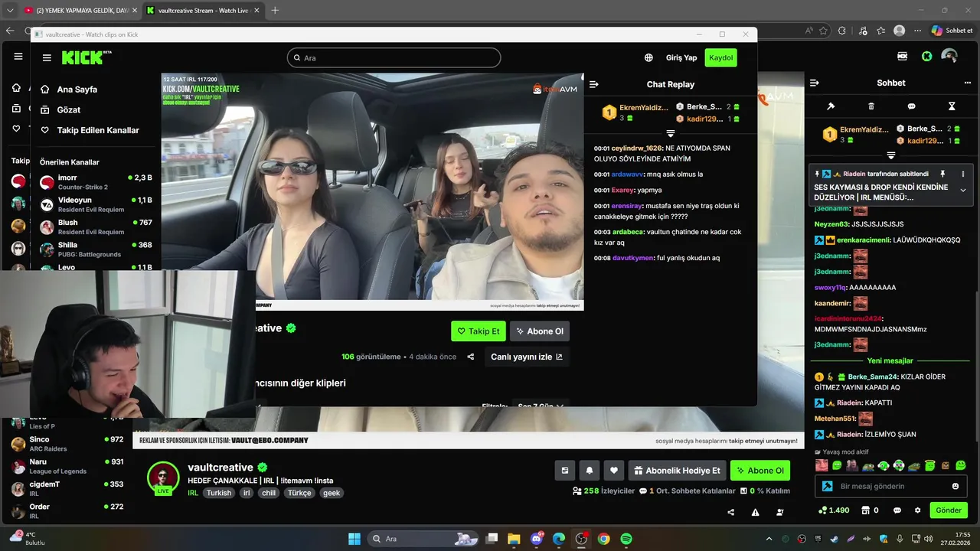Click the chat bubble icon left of the settings gear
This screenshot has height=551, width=980.
[897, 510]
